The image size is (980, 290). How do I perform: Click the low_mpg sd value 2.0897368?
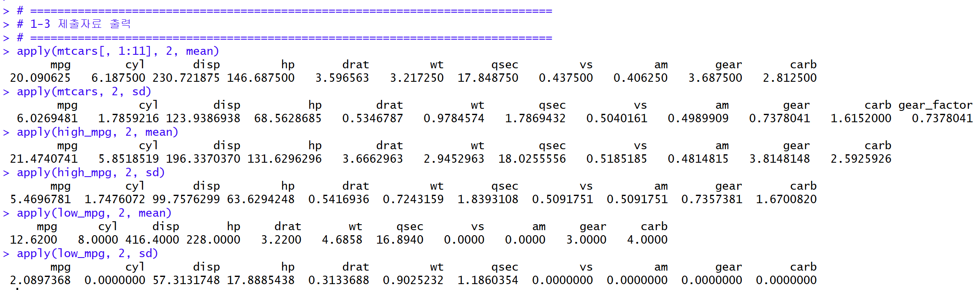click(40, 280)
